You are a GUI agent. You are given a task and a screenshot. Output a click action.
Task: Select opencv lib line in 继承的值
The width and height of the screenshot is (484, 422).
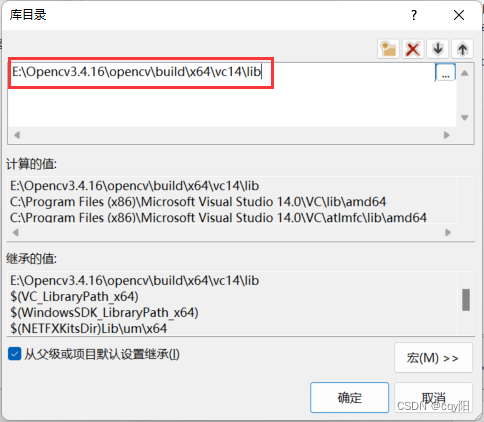point(134,281)
